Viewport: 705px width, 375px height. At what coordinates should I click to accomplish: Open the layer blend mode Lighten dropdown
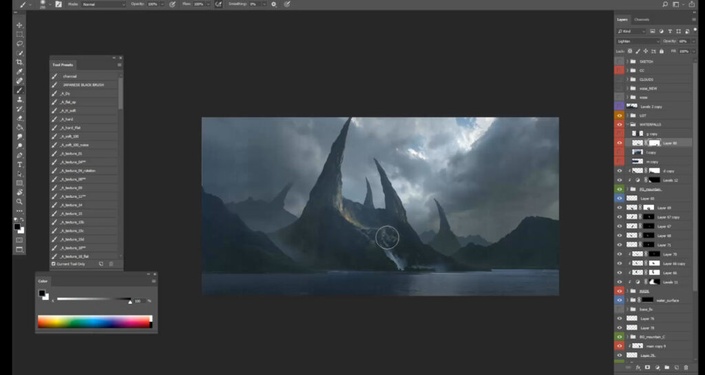(638, 41)
